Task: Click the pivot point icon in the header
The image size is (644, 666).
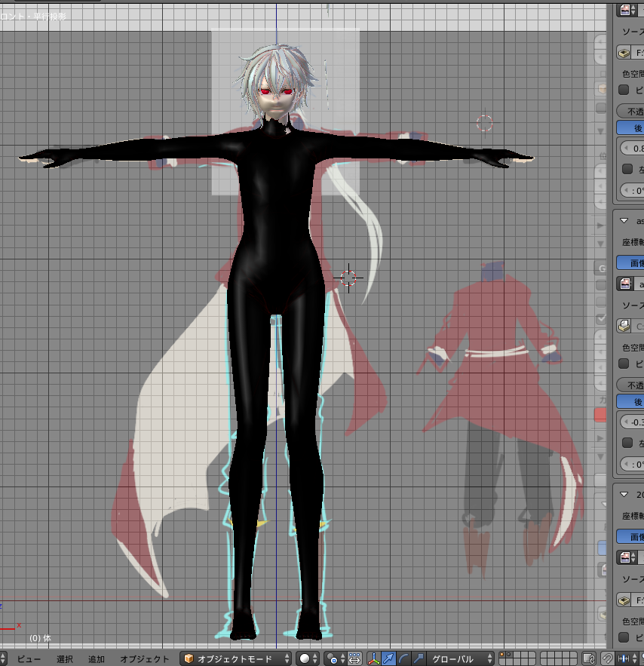Action: [331, 656]
